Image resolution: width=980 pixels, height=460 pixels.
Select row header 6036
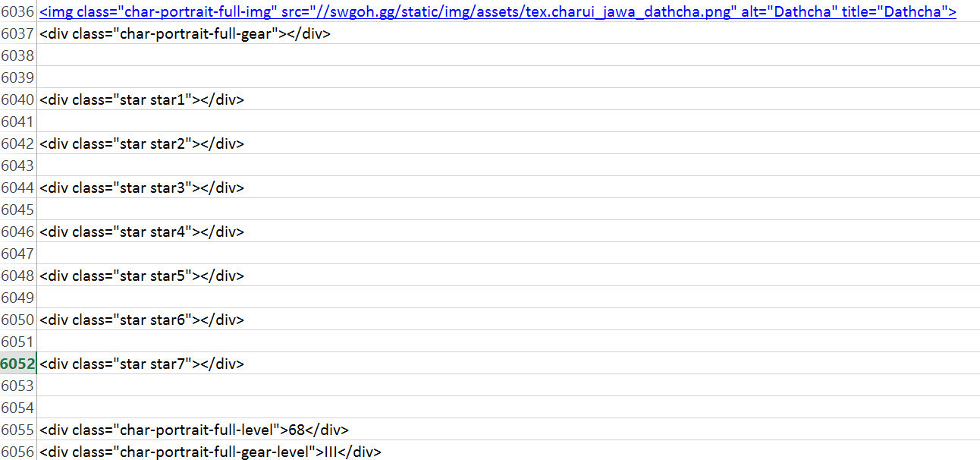click(x=18, y=12)
